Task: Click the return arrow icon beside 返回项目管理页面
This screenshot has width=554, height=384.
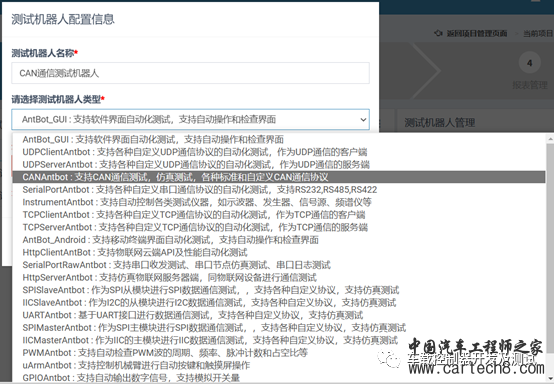Action: coord(438,34)
